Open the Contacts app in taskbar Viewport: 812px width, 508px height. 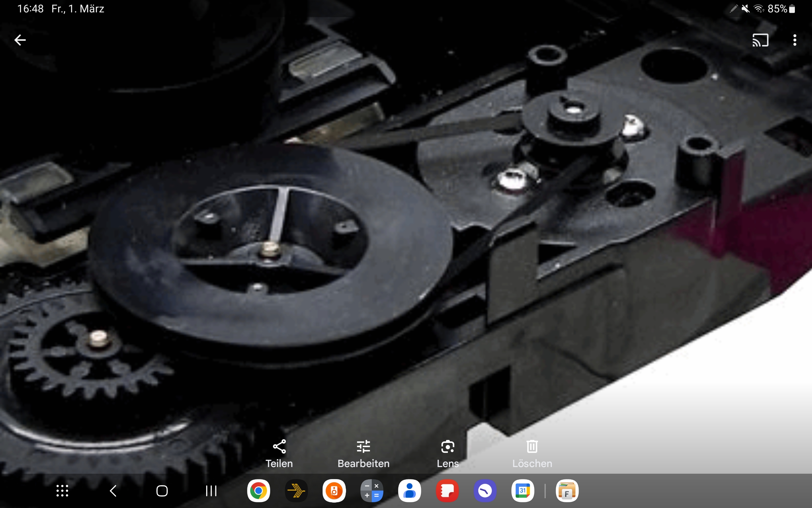(409, 491)
